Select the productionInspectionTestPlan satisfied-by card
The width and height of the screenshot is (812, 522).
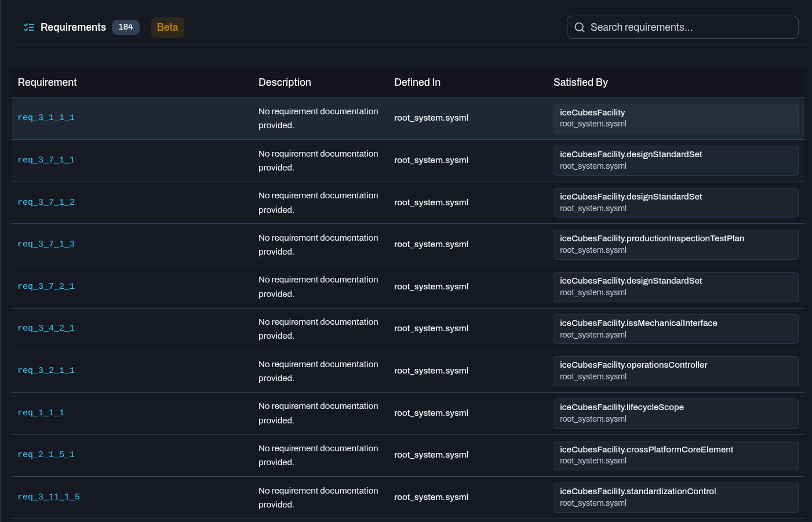[676, 245]
